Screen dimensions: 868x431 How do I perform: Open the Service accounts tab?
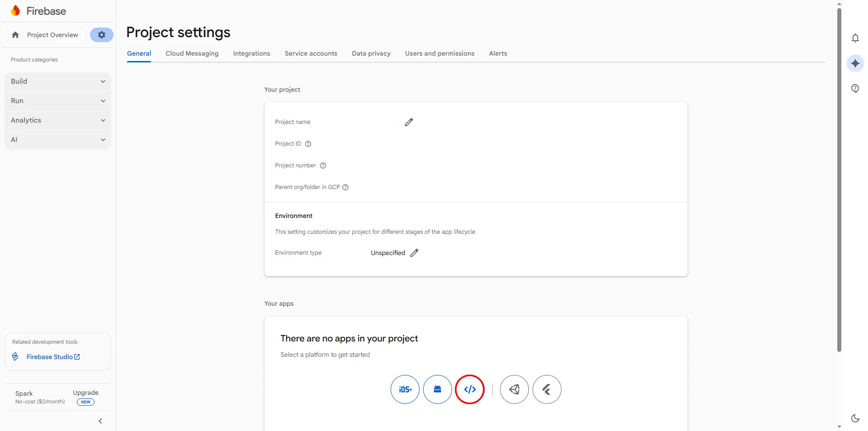tap(311, 53)
